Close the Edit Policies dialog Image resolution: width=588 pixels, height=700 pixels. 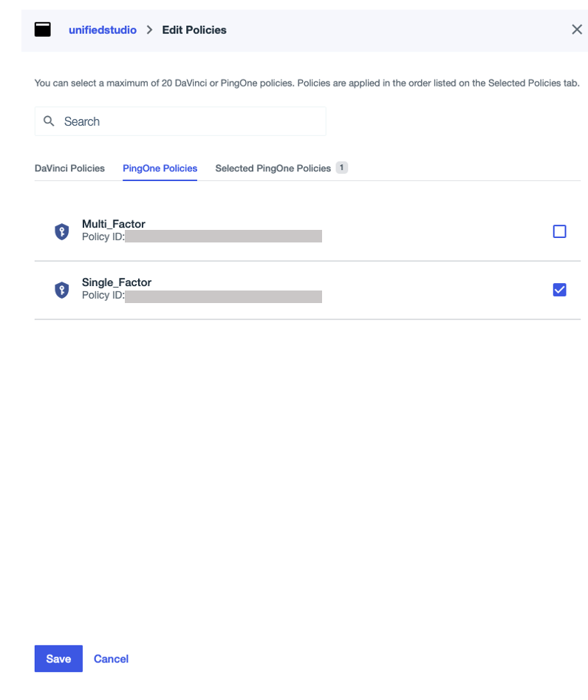577,30
